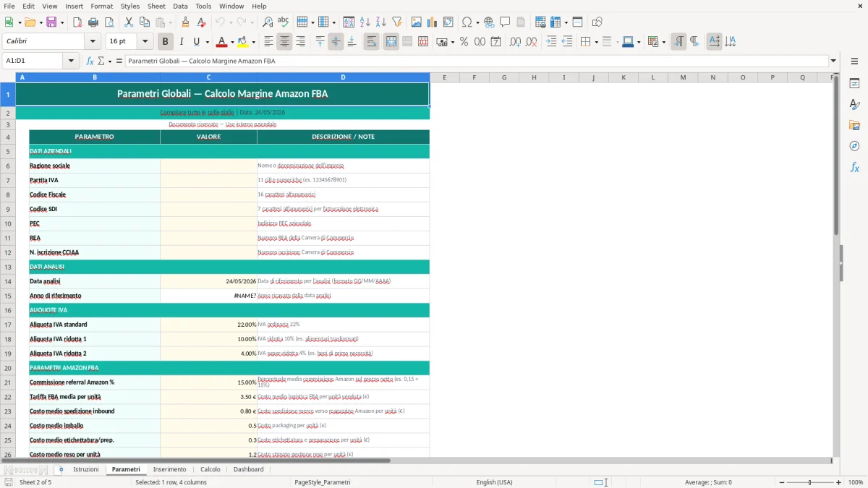Clear direct formatting
This screenshot has width=868, height=488.
[x=202, y=22]
